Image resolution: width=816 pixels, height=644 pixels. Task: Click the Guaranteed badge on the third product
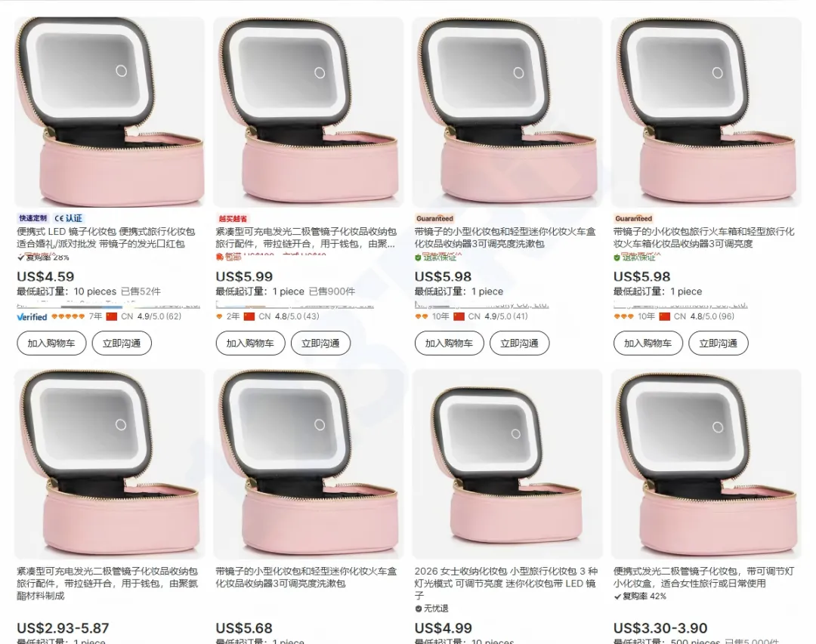(x=434, y=218)
